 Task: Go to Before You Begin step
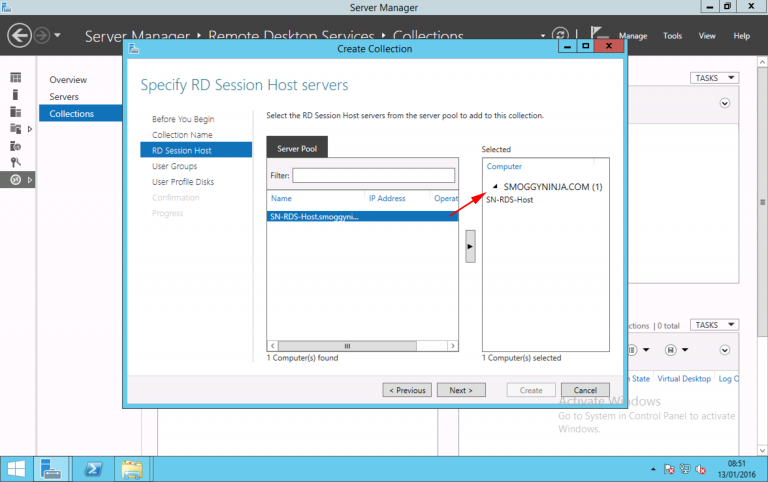(183, 119)
